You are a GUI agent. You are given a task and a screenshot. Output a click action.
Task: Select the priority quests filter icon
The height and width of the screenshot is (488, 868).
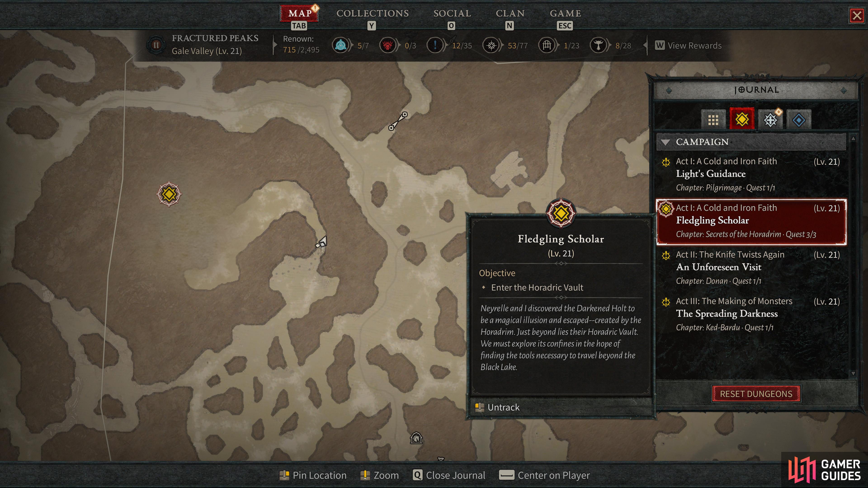click(770, 120)
